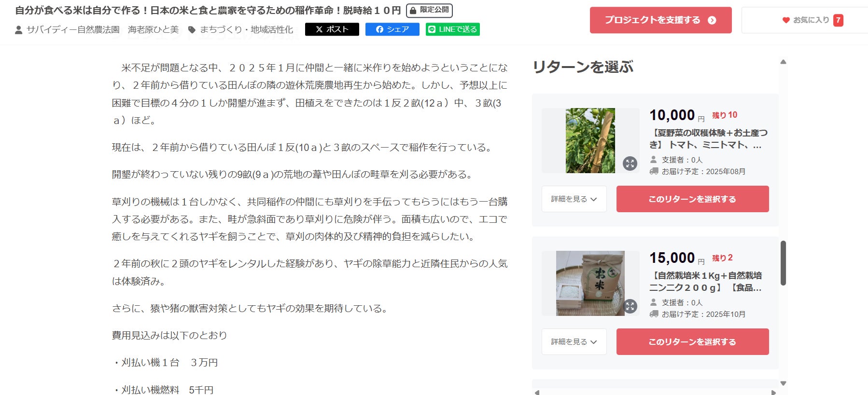868x395 pixels.
Task: Open まちづくり・地域活性化 category link
Action: click(x=246, y=30)
